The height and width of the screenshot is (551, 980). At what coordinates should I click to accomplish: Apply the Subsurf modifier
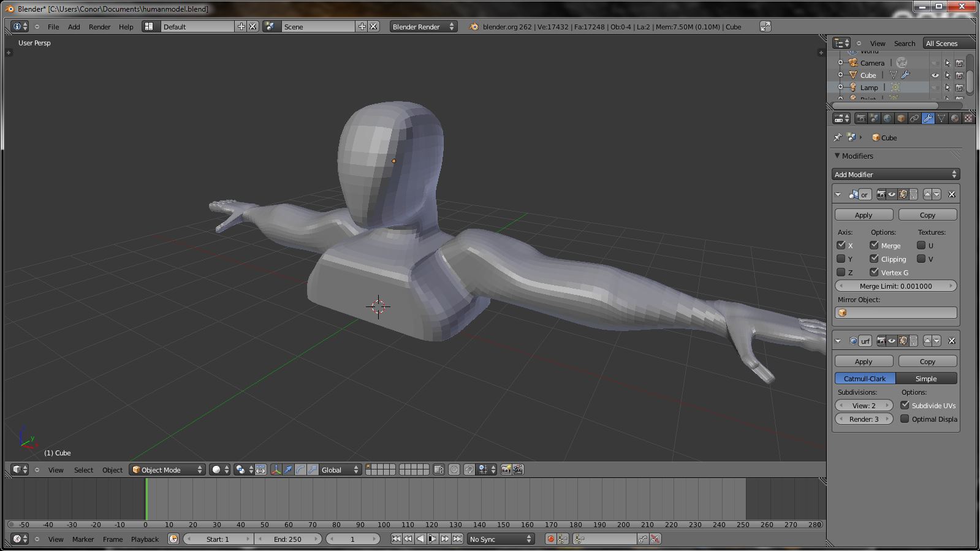pyautogui.click(x=864, y=362)
